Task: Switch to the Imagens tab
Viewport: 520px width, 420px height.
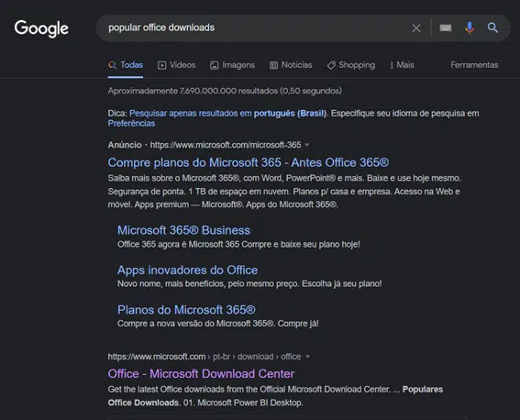Action: (232, 65)
